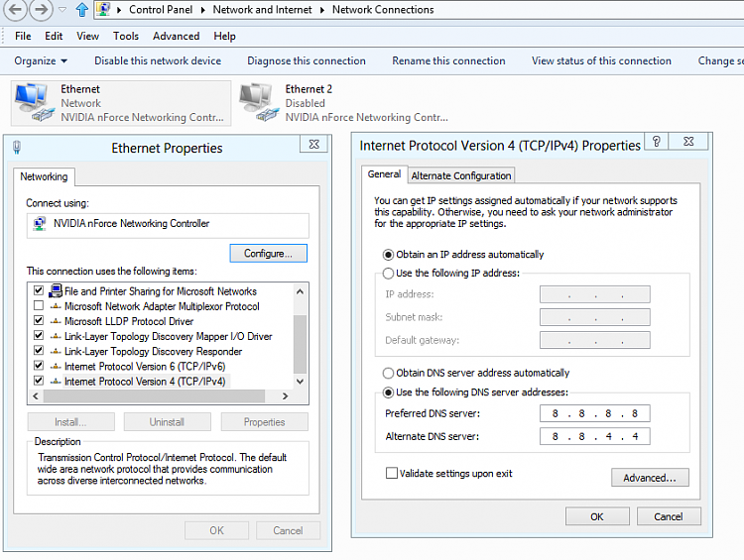This screenshot has height=560, width=744.
Task: Click Diagnose this connection
Action: point(307,60)
